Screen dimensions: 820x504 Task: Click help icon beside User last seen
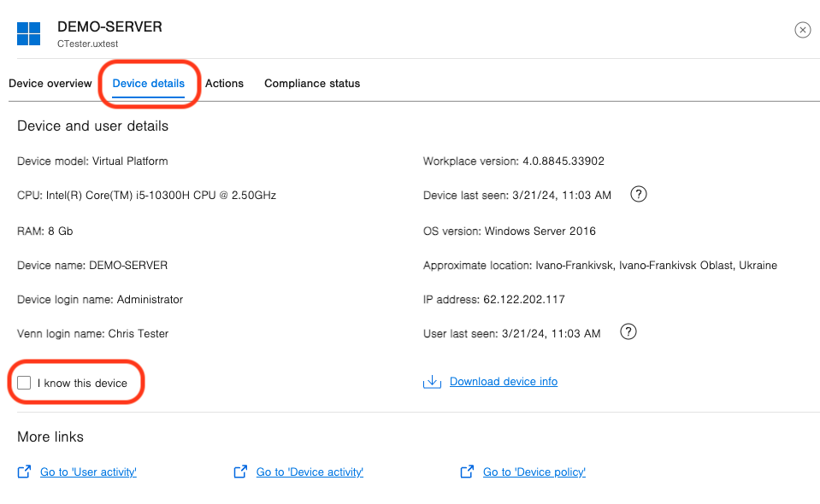pos(628,332)
